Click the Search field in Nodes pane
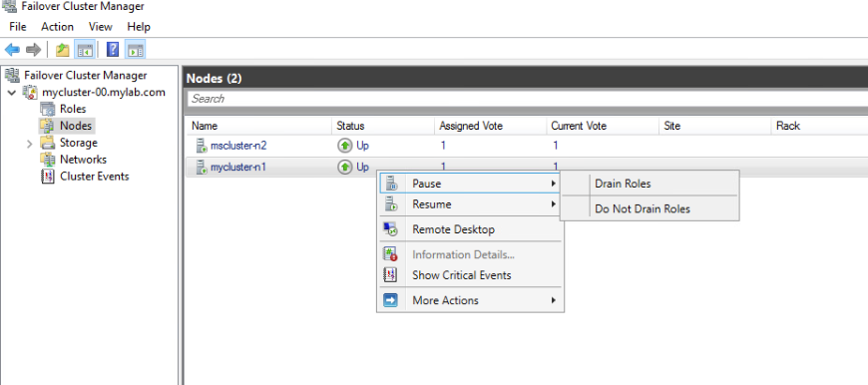The width and height of the screenshot is (868, 385). coord(527,99)
